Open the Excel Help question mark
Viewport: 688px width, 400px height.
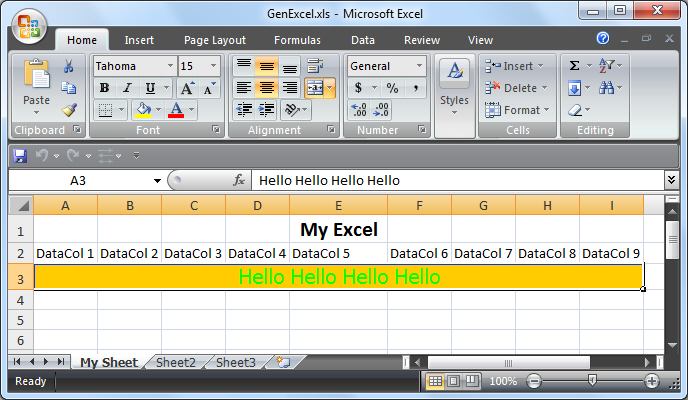click(x=603, y=38)
